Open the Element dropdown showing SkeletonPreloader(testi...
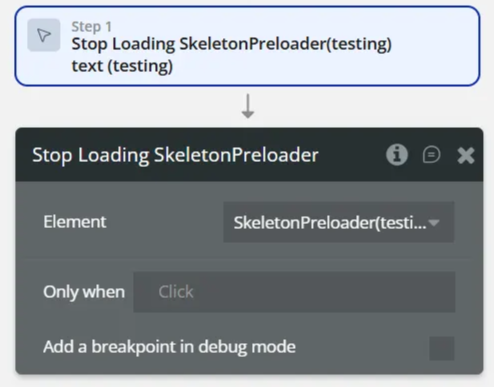 coord(338,222)
